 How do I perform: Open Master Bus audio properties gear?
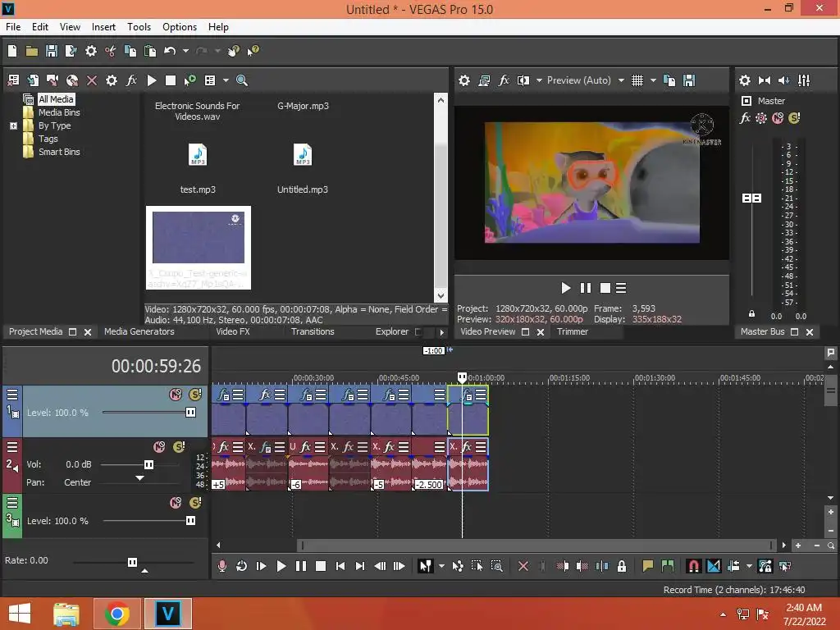tap(745, 80)
